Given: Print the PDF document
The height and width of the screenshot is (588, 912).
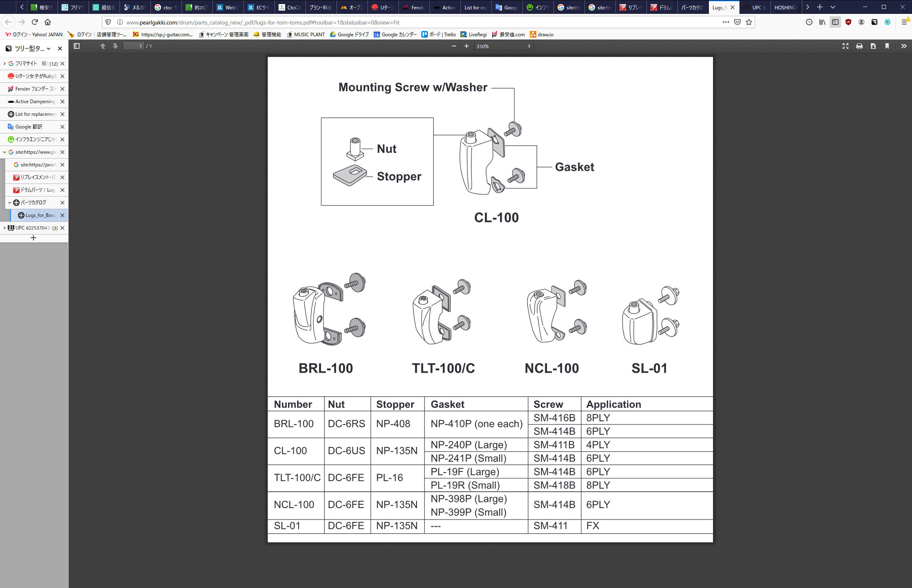Looking at the screenshot, I should 859,46.
